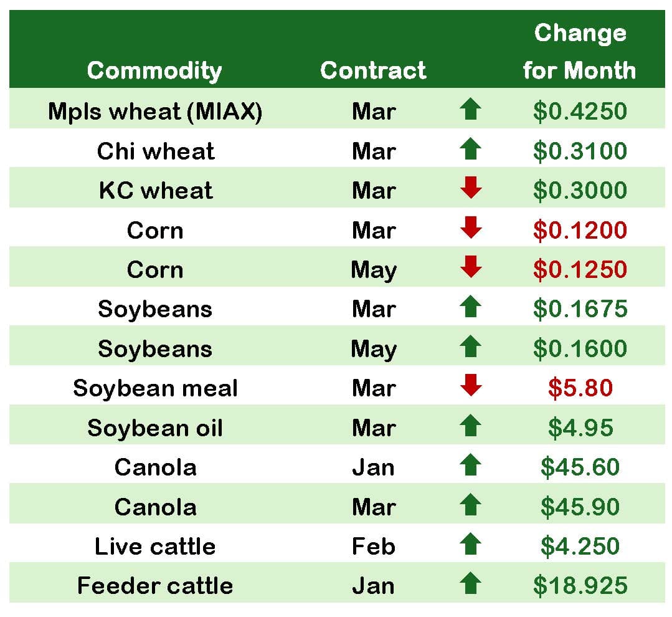Click the Mpls wheat (MIAX) commodity cell
The width and height of the screenshot is (672, 617).
[155, 112]
